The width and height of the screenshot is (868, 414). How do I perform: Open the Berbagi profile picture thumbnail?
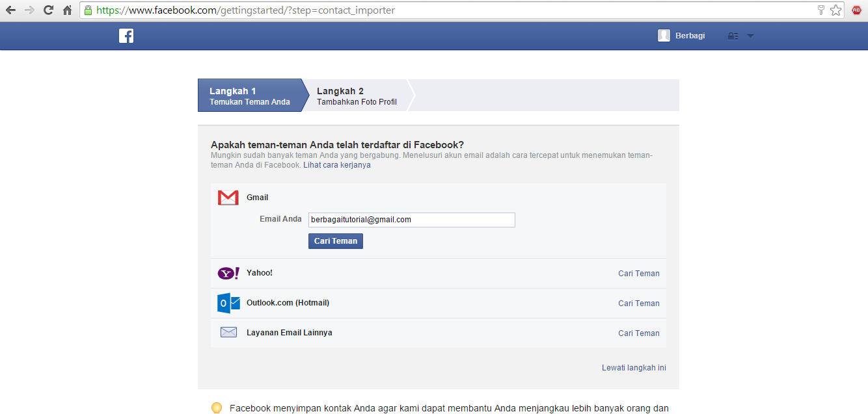(664, 36)
